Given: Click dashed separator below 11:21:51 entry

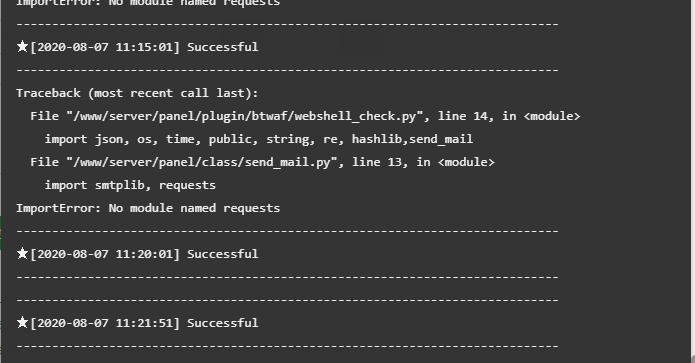Looking at the screenshot, I should [x=287, y=346].
